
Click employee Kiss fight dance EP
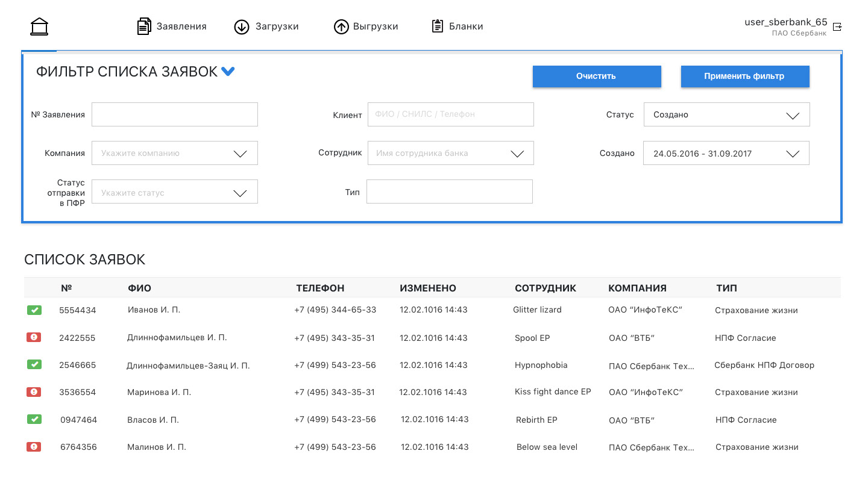pos(553,391)
